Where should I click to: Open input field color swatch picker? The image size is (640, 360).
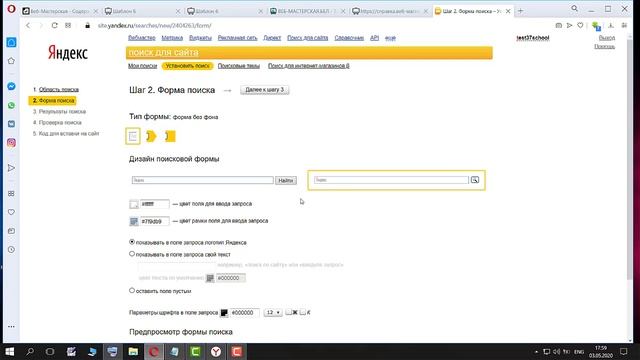tap(133, 204)
